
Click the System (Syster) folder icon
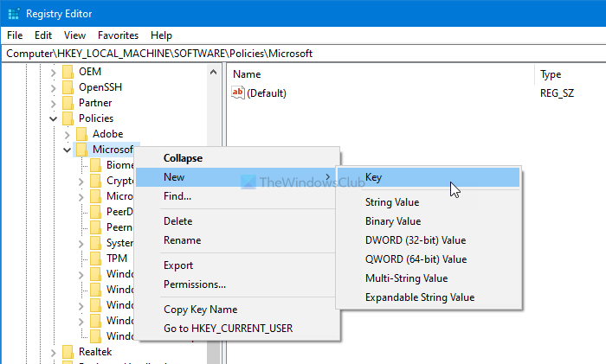click(95, 243)
